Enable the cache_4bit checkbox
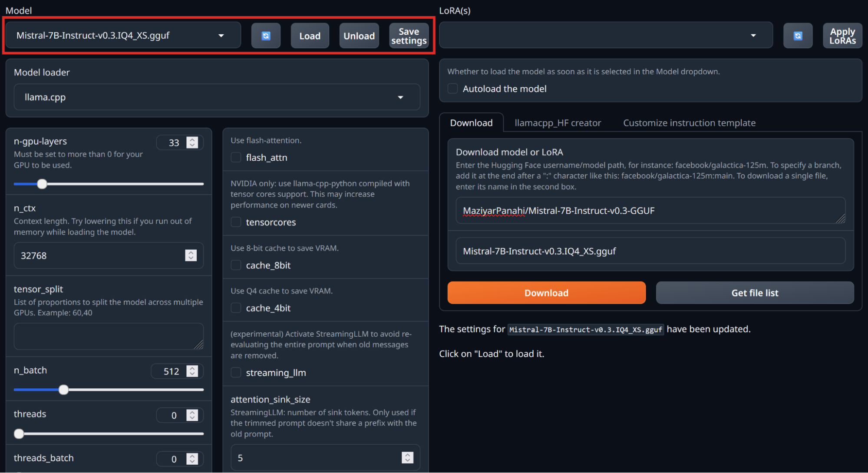The image size is (868, 473). 236,308
